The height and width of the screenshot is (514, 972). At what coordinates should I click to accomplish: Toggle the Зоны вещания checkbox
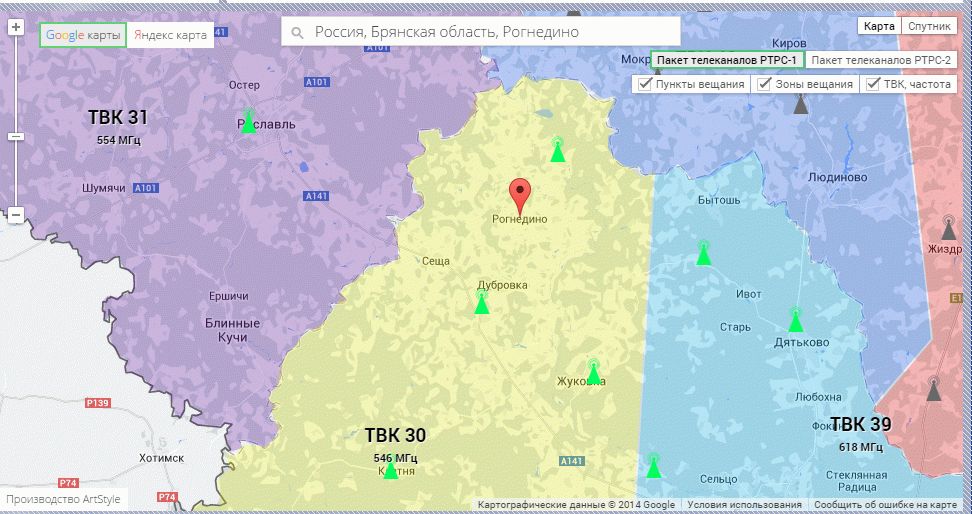point(765,85)
